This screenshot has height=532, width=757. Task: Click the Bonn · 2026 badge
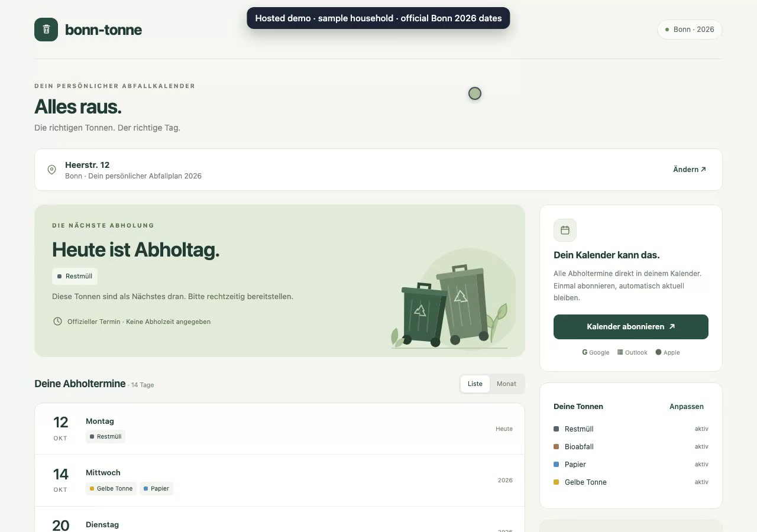690,30
